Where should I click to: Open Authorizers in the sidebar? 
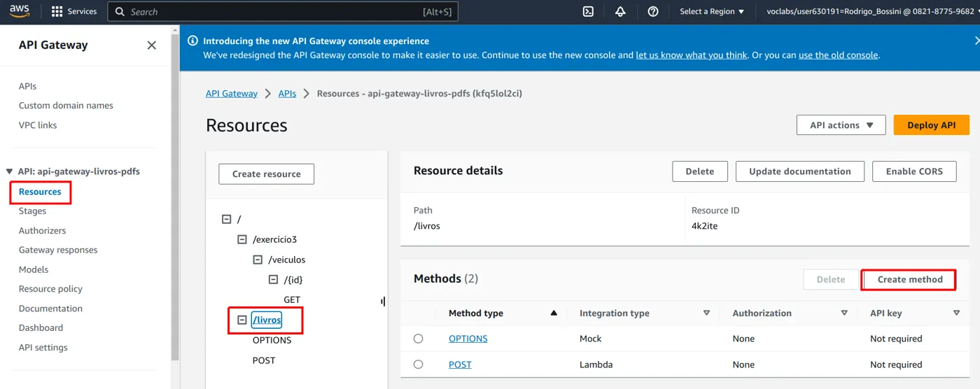(x=42, y=230)
